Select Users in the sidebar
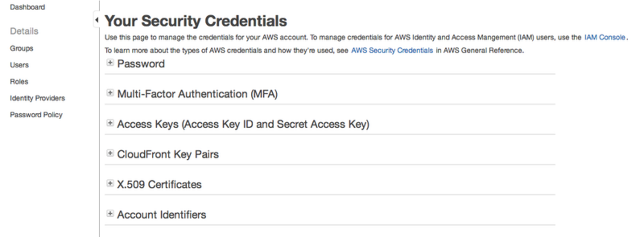This screenshot has width=644, height=237. tap(19, 65)
